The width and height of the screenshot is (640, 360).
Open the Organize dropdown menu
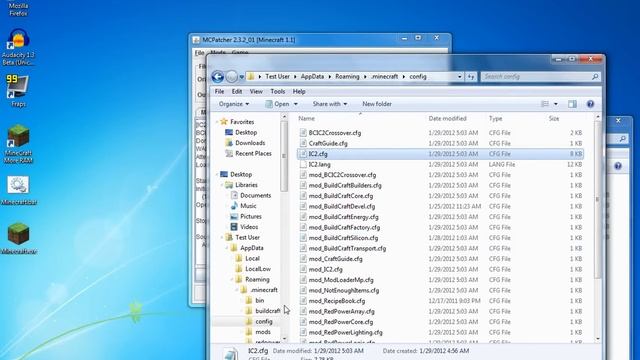pyautogui.click(x=234, y=104)
